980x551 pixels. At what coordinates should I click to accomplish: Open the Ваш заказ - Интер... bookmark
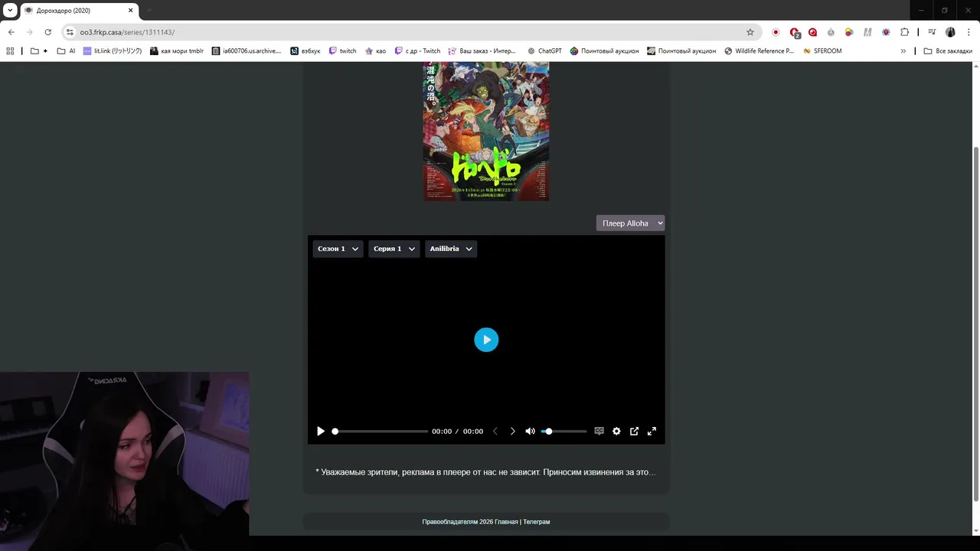coord(482,51)
